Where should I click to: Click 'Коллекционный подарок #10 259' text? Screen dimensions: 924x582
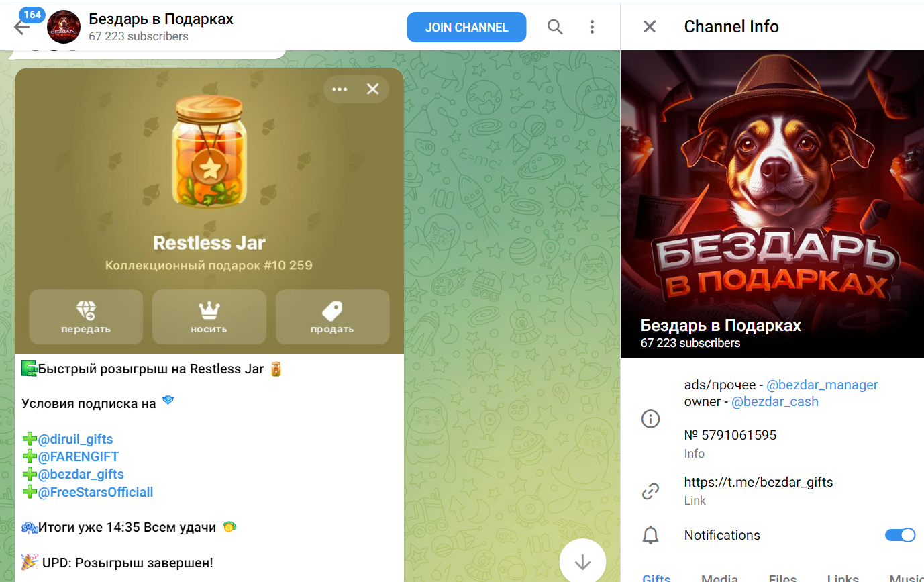209,265
